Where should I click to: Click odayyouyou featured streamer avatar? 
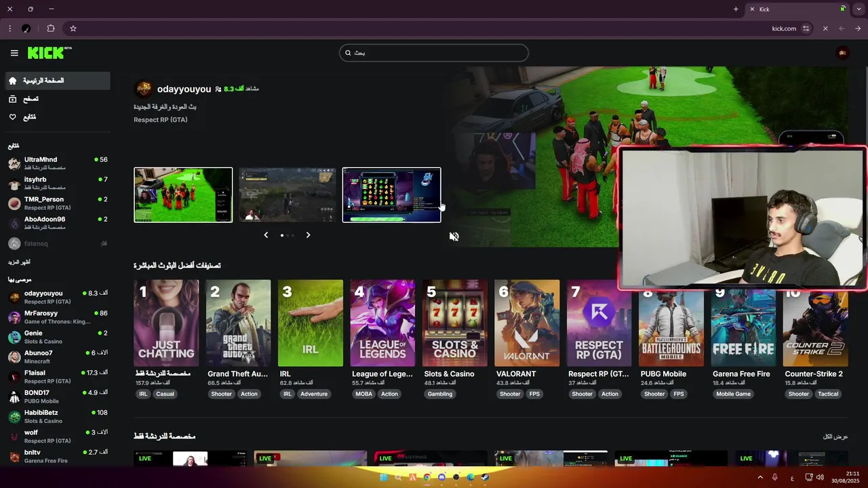click(144, 89)
